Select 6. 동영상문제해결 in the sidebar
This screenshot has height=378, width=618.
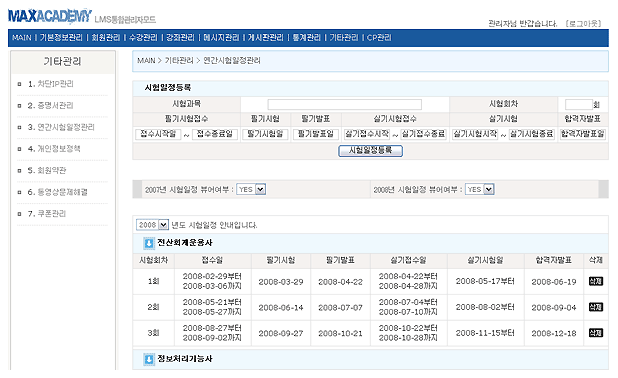tap(58, 192)
